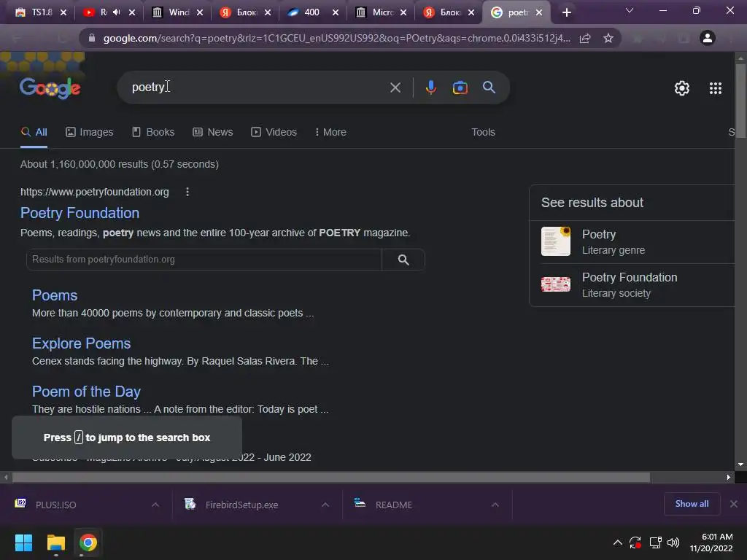Clear the search box with the X icon

(x=395, y=87)
